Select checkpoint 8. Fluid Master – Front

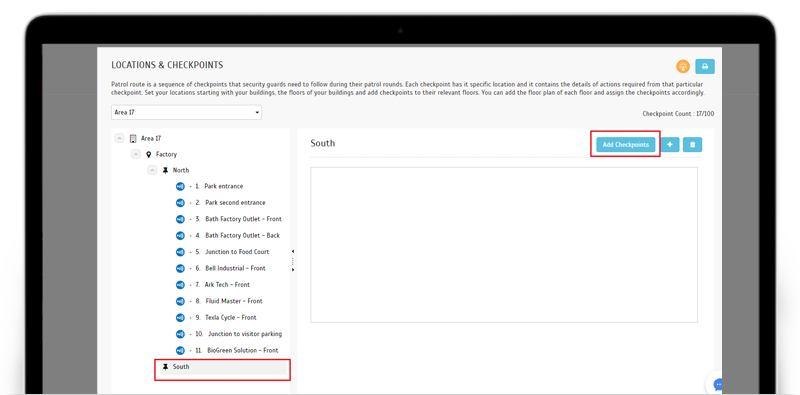pyautogui.click(x=229, y=301)
